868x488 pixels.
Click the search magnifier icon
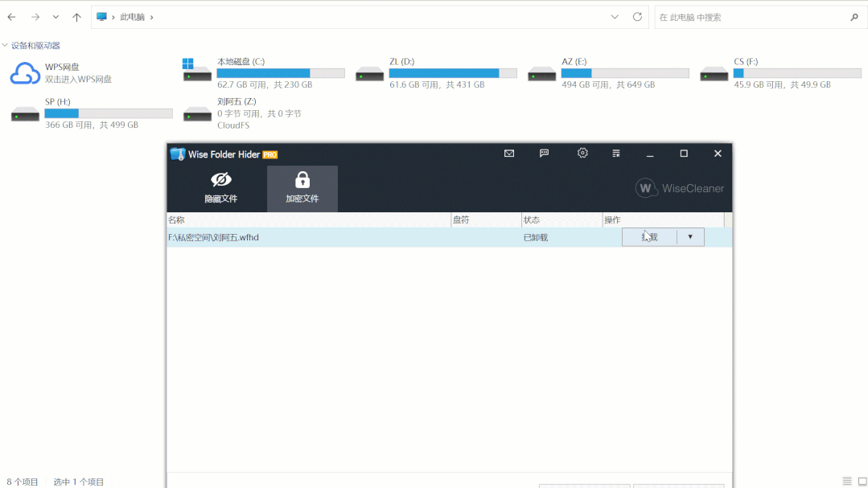(854, 17)
